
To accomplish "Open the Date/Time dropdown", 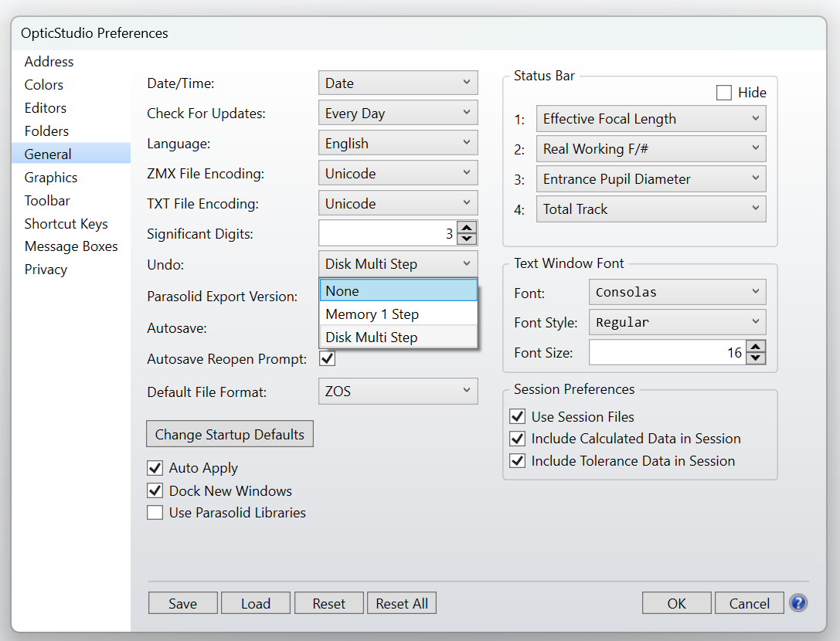I will click(398, 83).
